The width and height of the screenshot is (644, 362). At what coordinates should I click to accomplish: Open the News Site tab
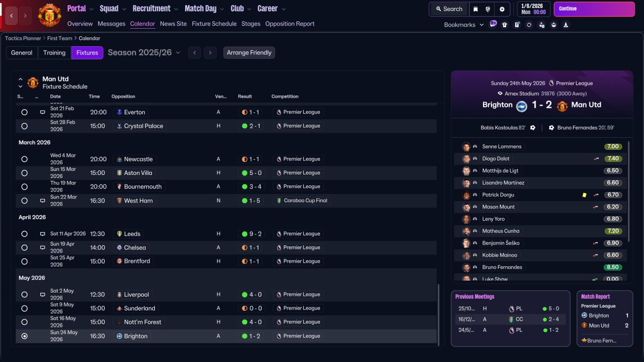point(173,24)
